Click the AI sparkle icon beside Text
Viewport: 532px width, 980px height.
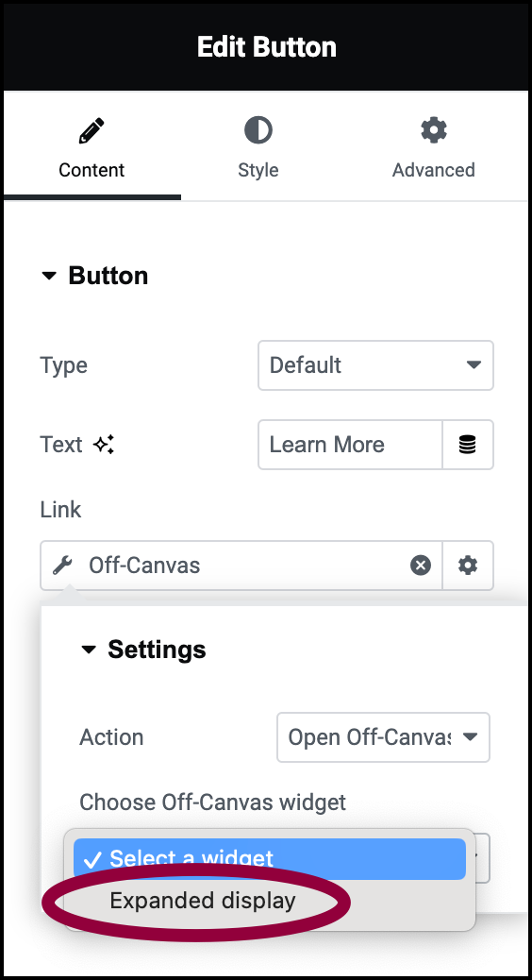point(104,445)
